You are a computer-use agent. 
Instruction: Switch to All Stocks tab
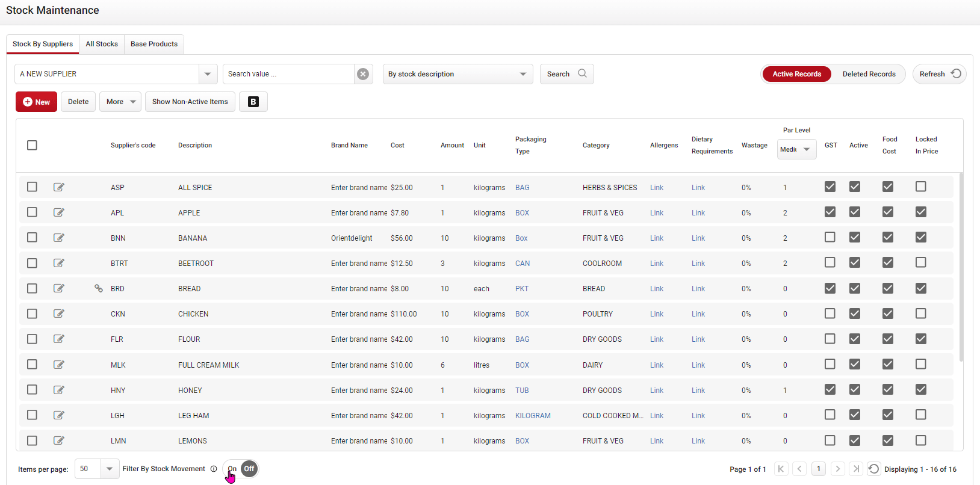tap(102, 44)
